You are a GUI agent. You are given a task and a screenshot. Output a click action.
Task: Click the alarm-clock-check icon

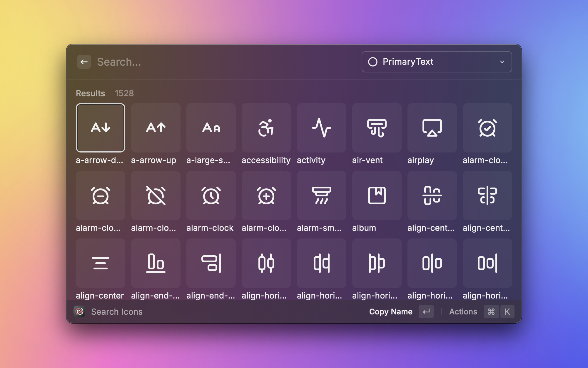click(x=487, y=128)
